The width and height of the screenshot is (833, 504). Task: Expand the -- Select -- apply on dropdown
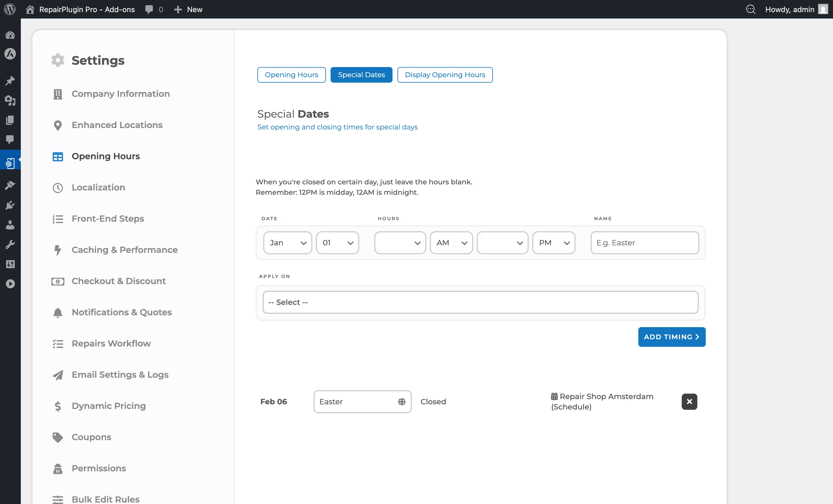coord(480,302)
